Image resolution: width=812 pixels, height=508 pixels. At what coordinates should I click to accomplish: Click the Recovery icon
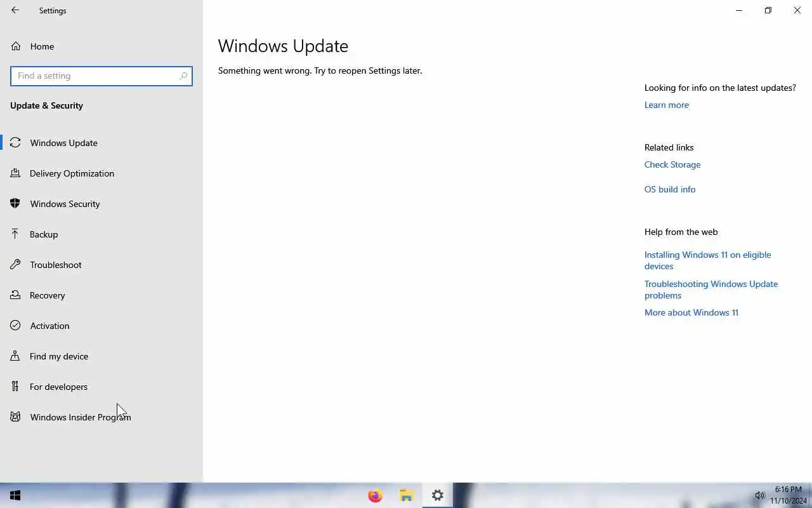click(16, 295)
